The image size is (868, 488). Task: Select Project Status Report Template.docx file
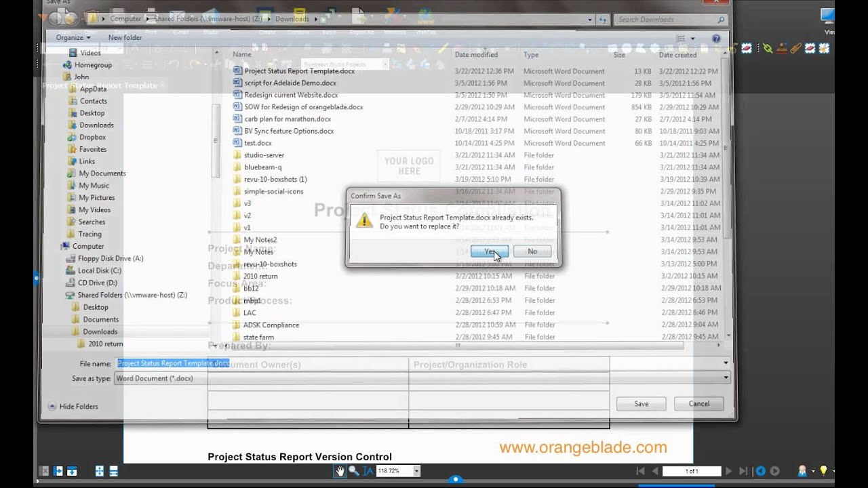(x=299, y=70)
